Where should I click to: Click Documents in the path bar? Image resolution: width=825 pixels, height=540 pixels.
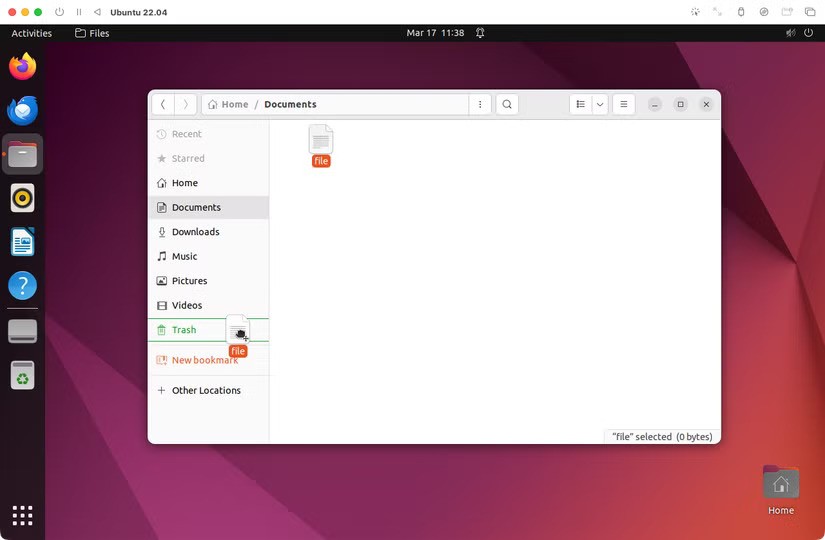click(x=290, y=104)
